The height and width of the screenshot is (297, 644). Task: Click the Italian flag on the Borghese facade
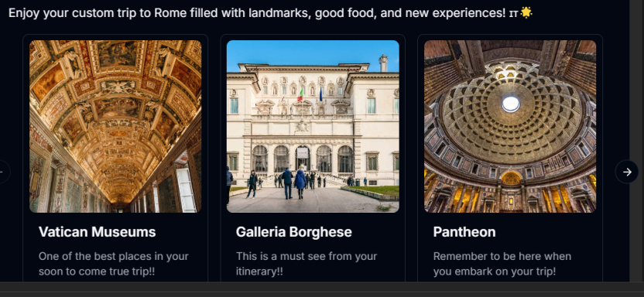[300, 94]
